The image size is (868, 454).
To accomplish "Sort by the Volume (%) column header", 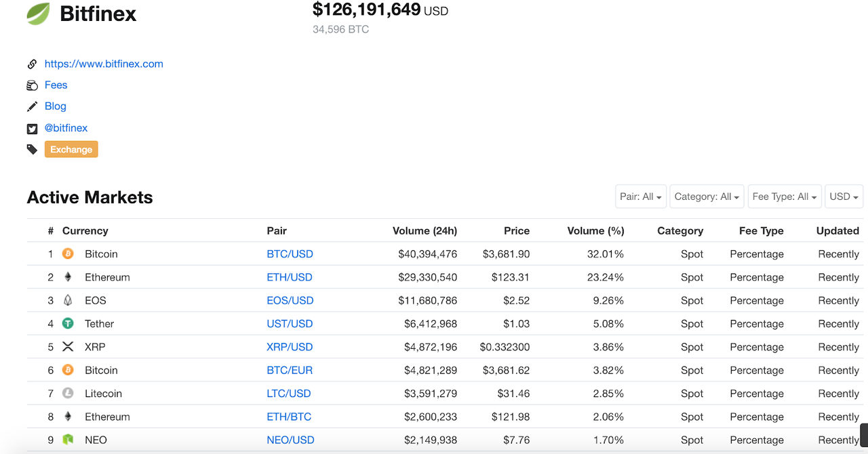I will (x=595, y=230).
